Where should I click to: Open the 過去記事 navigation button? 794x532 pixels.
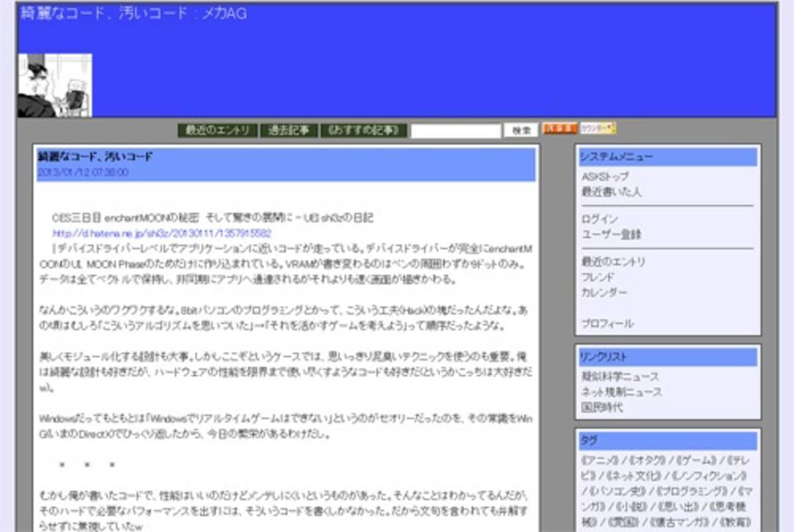point(288,130)
